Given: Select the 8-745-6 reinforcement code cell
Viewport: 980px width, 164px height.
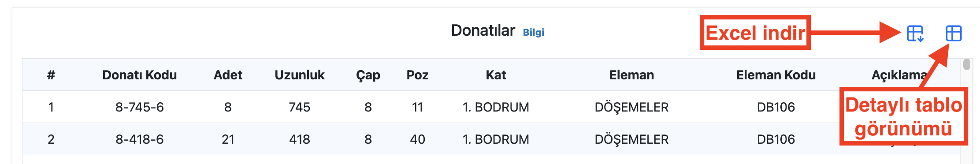Looking at the screenshot, I should point(140,107).
